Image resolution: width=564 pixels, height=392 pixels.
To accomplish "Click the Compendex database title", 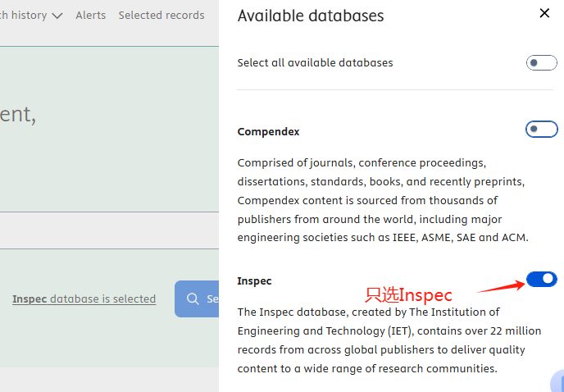I will pyautogui.click(x=268, y=132).
